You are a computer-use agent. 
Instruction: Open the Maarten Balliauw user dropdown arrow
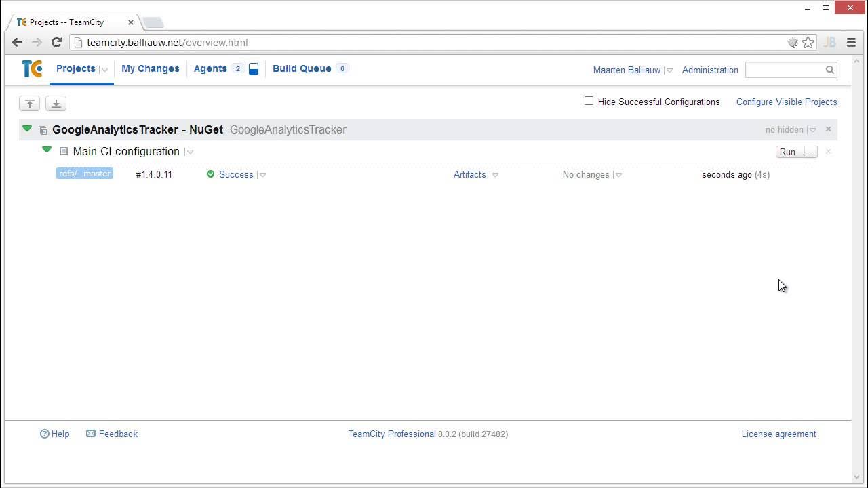click(669, 70)
